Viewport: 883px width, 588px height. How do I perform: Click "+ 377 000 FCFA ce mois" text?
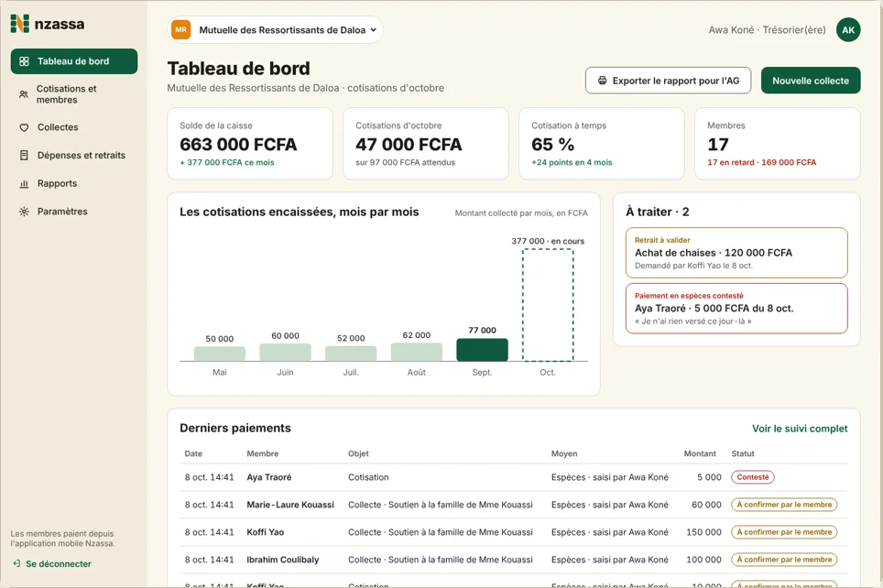[227, 162]
